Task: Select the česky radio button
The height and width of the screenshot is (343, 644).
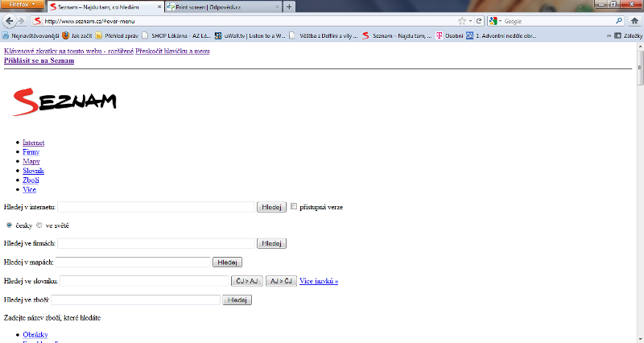Action: 9,225
